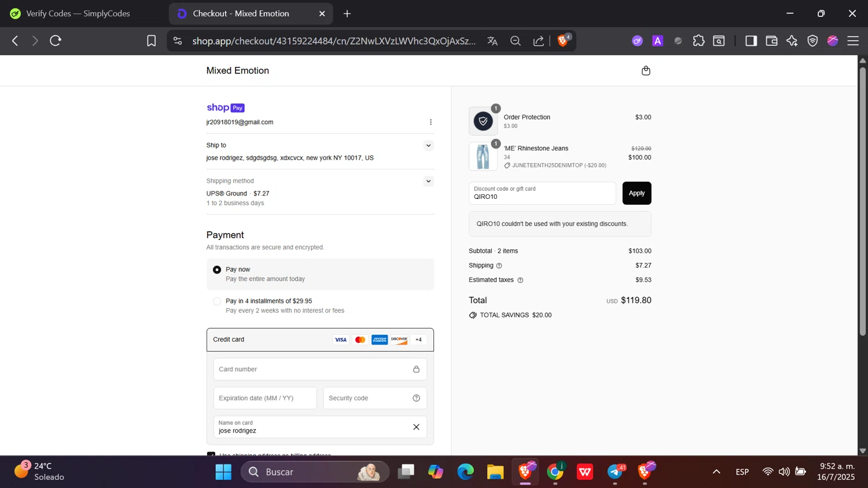Viewport: 868px width, 488px height.
Task: Show security code help icon
Action: tap(416, 398)
